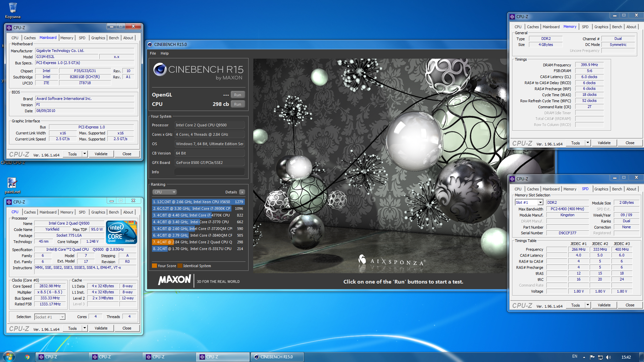The width and height of the screenshot is (644, 362).
Task: Click the Core Speed value 2832.98 MHz
Action: pos(50,286)
